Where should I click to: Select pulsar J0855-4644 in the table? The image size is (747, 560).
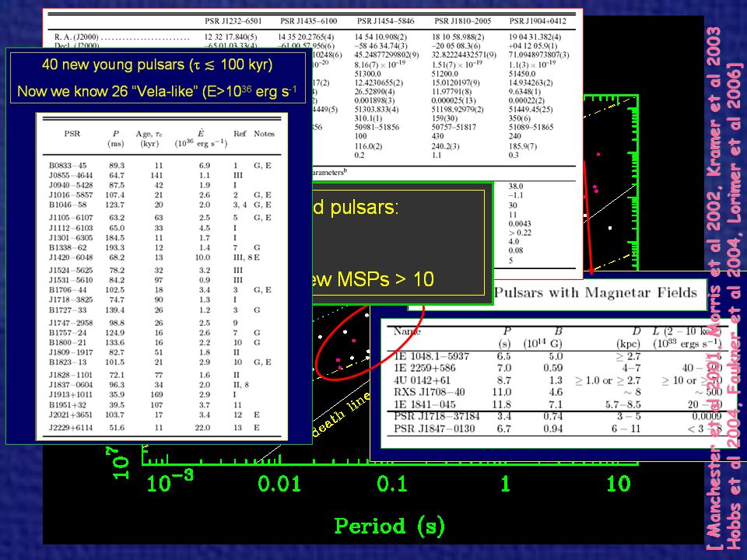(x=71, y=175)
